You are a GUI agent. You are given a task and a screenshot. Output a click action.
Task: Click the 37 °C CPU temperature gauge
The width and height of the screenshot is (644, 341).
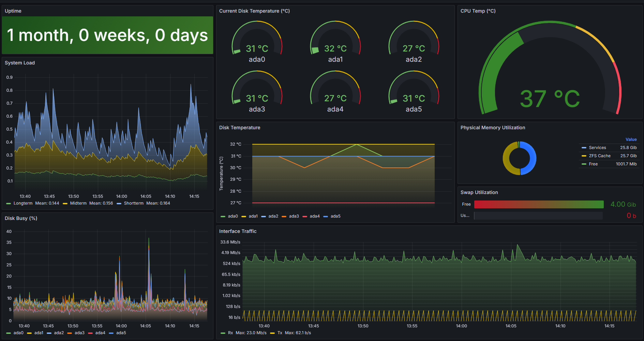click(x=550, y=68)
